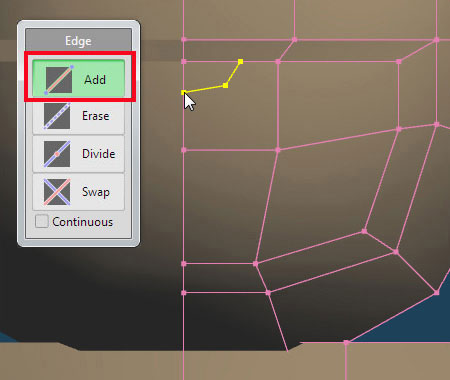Click the "Continuous" label text
Viewport: 450px width, 380px height.
(83, 222)
